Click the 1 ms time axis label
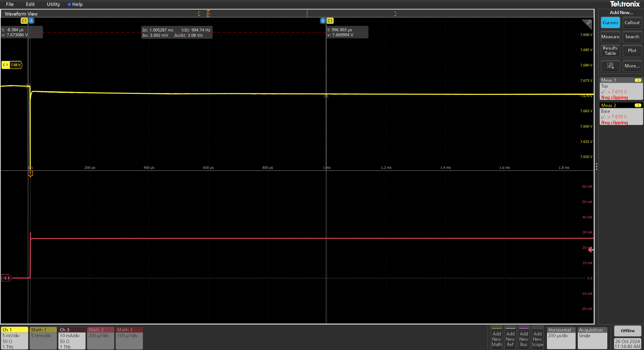The height and width of the screenshot is (350, 644). 327,168
